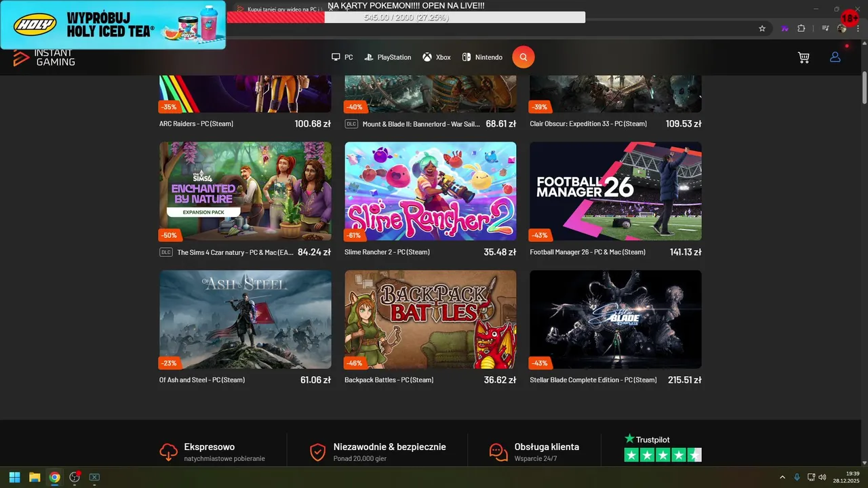Open the Trustpilot rating link
The height and width of the screenshot is (488, 868).
(x=663, y=448)
